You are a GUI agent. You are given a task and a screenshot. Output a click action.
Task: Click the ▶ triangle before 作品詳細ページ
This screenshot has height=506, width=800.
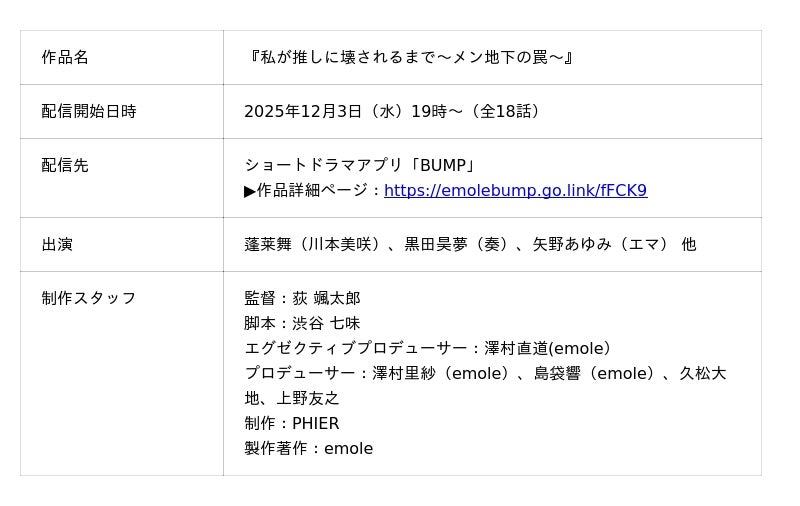[x=250, y=190]
